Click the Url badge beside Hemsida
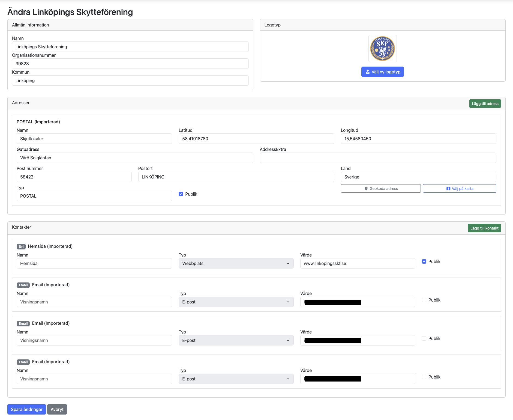 [21, 246]
